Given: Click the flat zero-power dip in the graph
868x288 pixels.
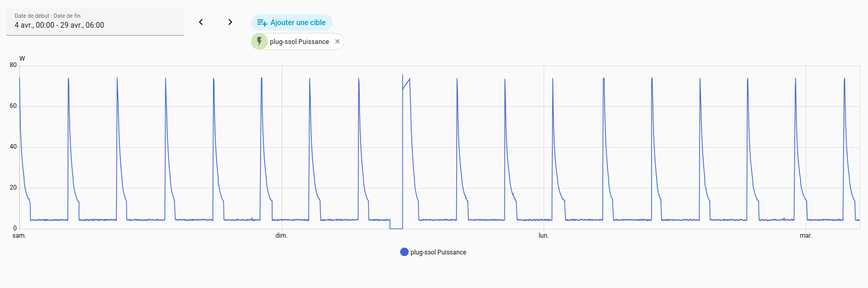Looking at the screenshot, I should [396, 228].
